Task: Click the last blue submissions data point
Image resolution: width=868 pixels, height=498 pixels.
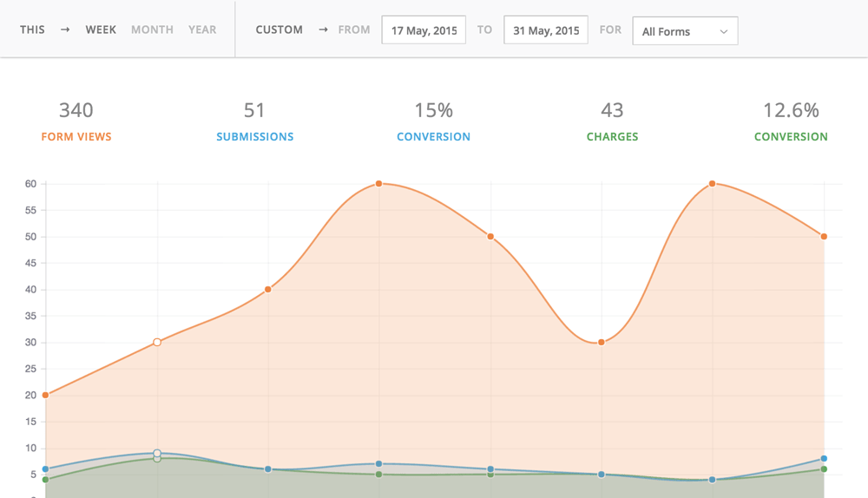Action: pos(824,458)
